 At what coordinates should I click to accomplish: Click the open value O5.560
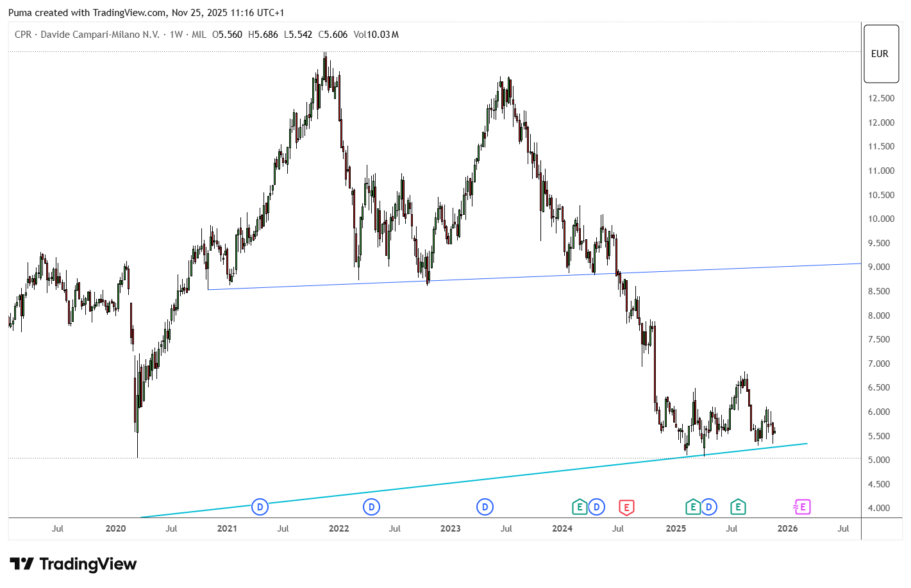[x=228, y=35]
